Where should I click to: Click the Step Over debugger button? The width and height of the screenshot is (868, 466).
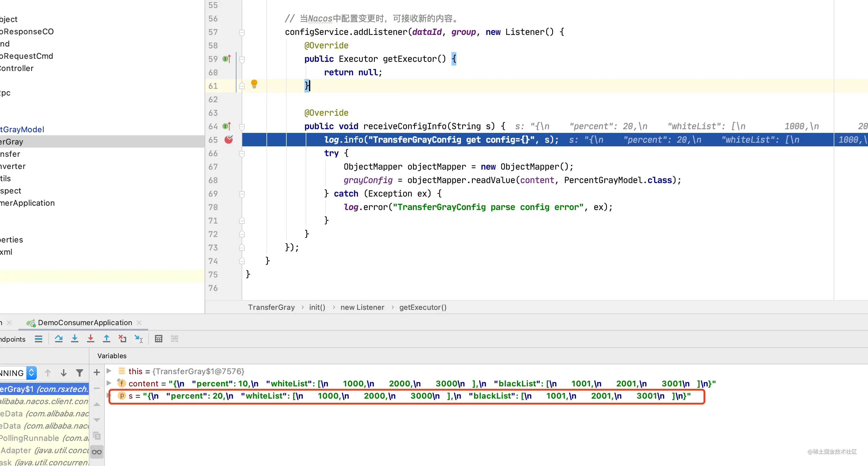pyautogui.click(x=58, y=339)
